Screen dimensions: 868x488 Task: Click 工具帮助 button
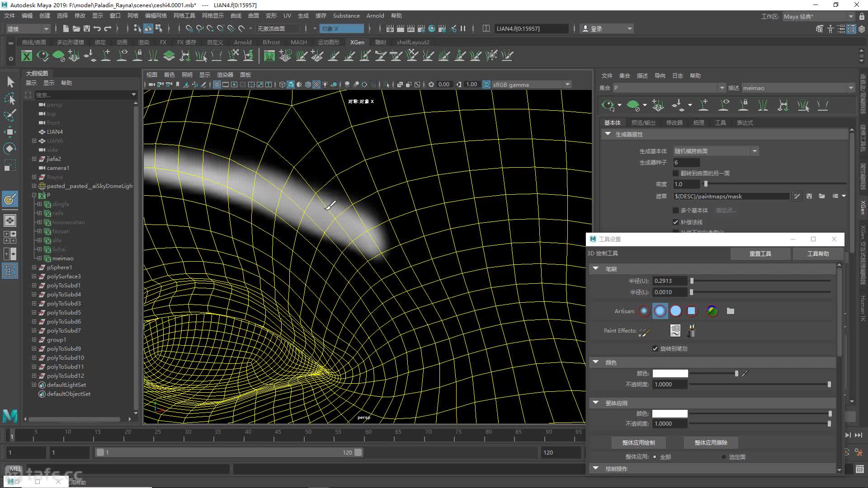pyautogui.click(x=818, y=253)
